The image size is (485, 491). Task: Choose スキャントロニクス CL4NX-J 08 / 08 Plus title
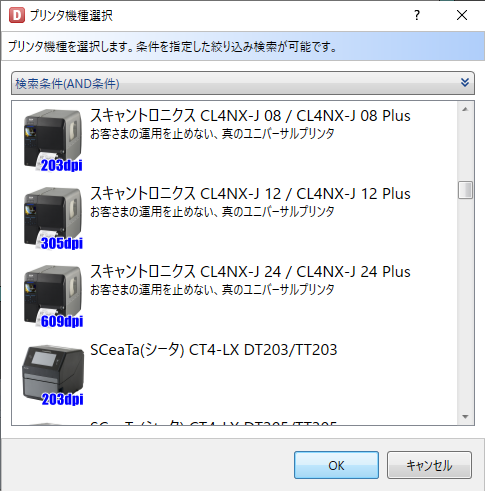click(250, 116)
